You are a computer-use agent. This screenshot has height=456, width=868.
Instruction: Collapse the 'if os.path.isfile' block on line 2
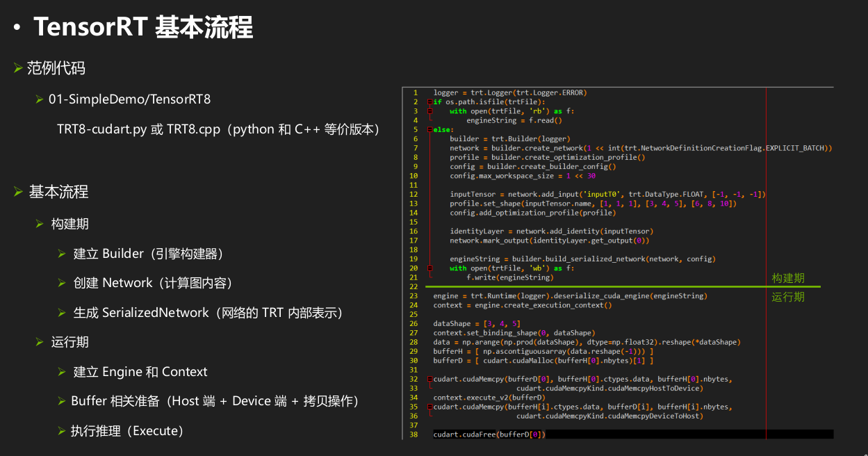point(430,102)
